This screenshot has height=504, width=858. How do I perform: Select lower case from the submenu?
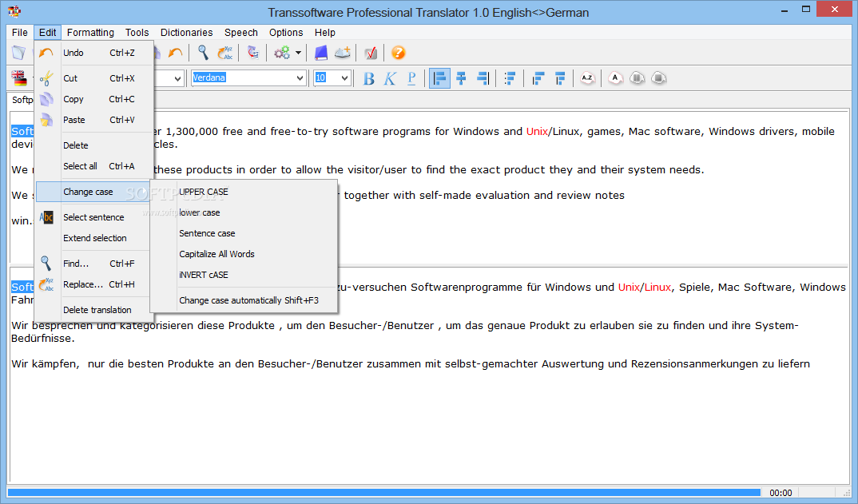coord(244,213)
